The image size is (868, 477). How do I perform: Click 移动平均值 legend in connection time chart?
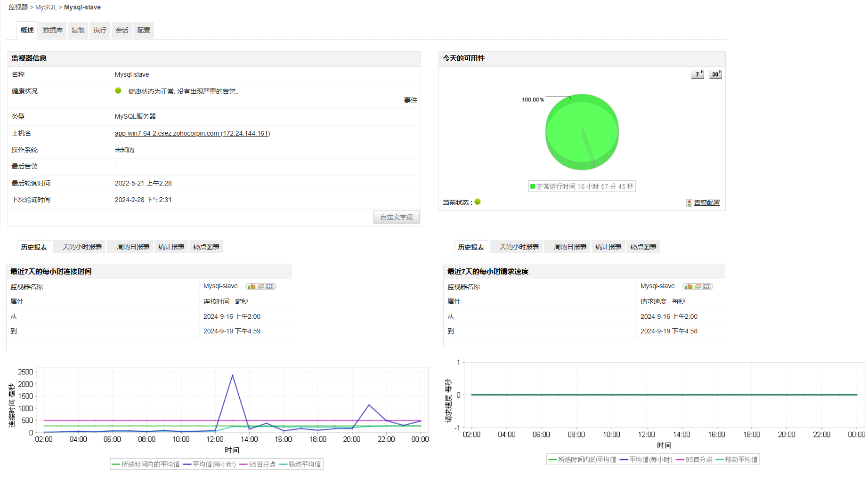coord(300,464)
